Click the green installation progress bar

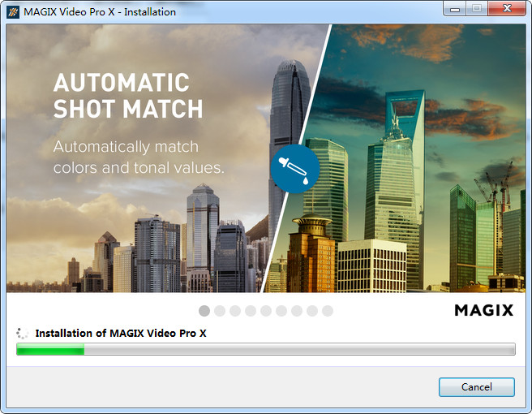[x=266, y=349]
